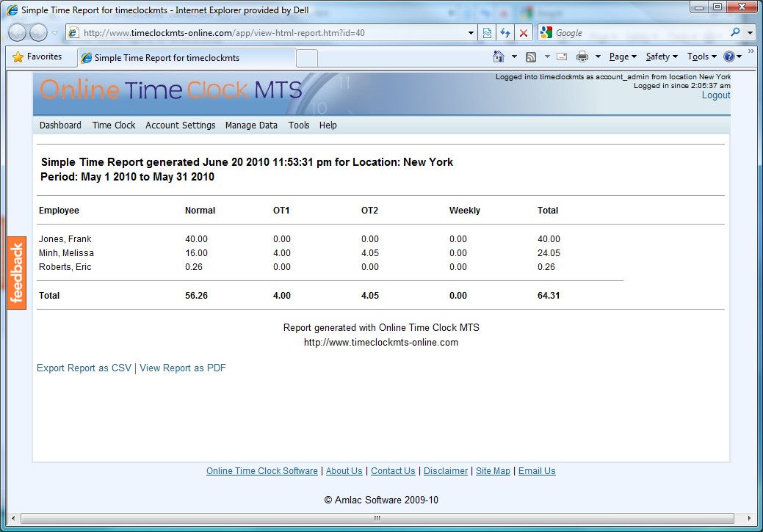Open the site Help menu item
The height and width of the screenshot is (532, 763).
click(328, 125)
